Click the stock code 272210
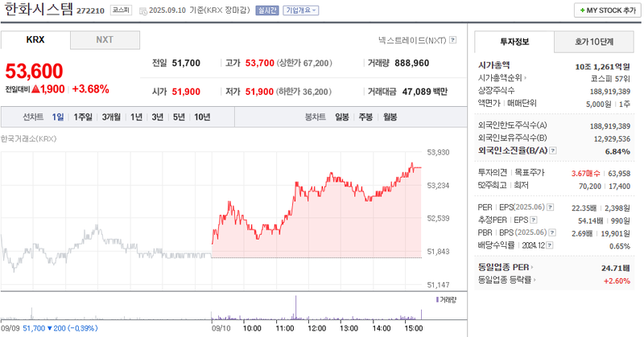Screen dimensions: 644x337 tap(90, 10)
